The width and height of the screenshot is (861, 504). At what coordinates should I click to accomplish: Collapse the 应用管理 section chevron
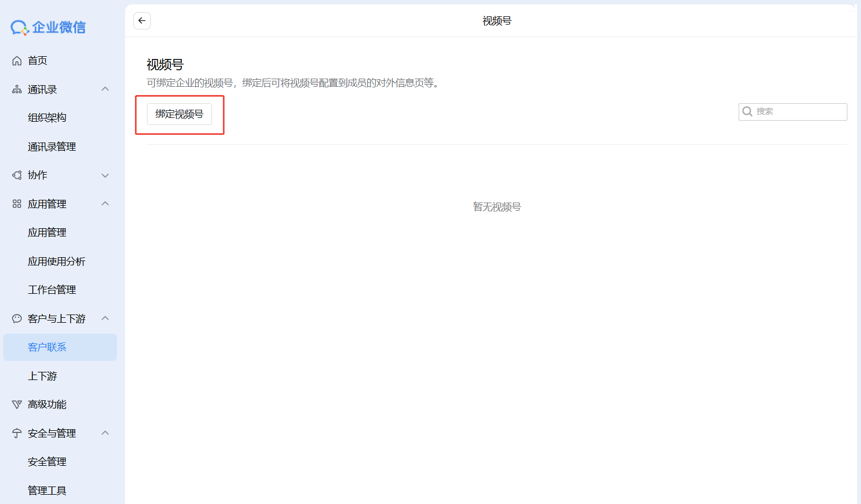105,204
